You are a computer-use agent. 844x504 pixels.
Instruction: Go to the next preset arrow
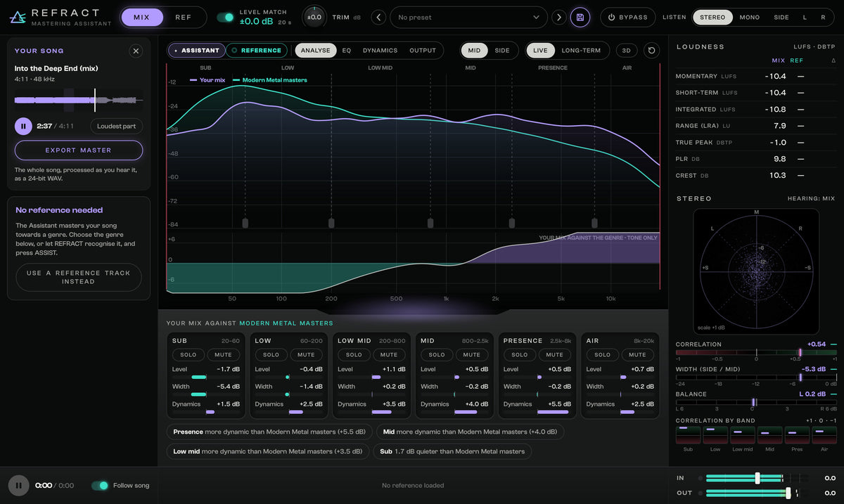[x=558, y=17]
